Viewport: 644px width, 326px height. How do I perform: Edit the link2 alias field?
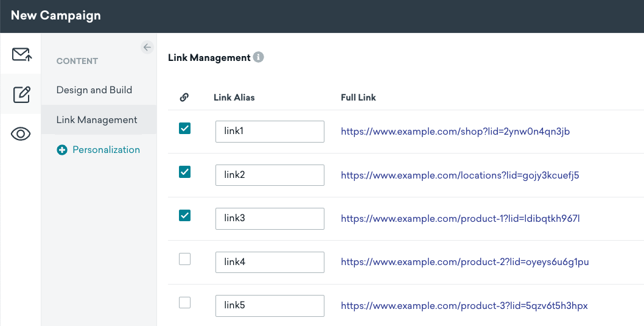[270, 175]
